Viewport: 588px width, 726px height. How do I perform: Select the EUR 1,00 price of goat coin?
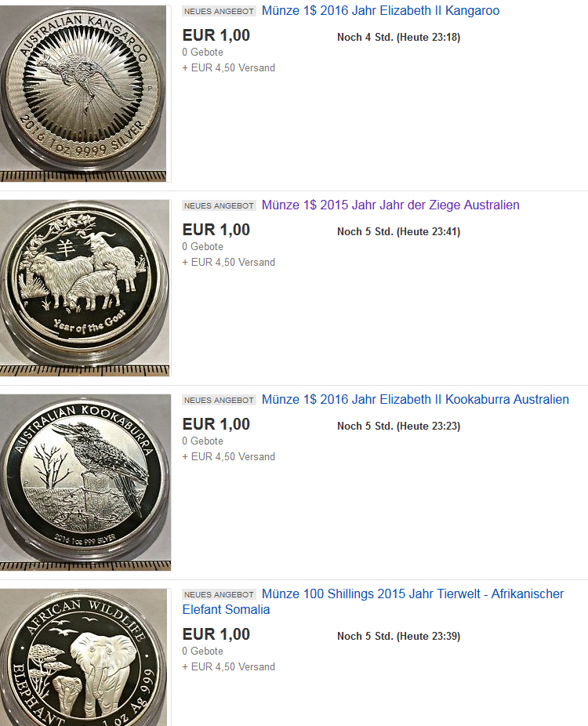coord(216,231)
